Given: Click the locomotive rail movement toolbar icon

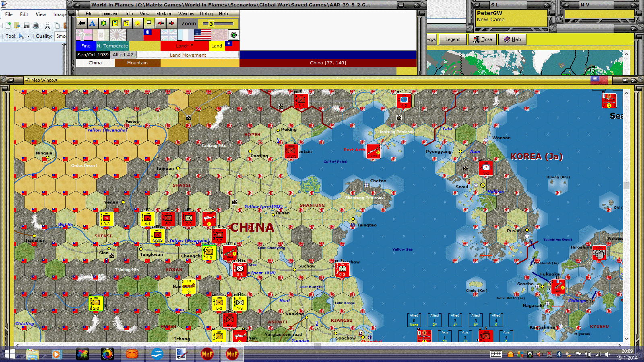Looking at the screenshot, I should 82,23.
